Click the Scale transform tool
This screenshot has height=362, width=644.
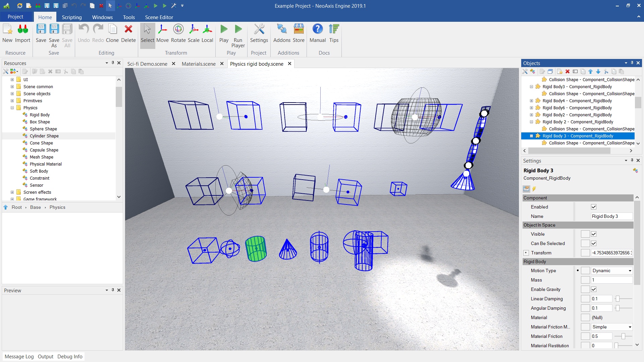(194, 33)
